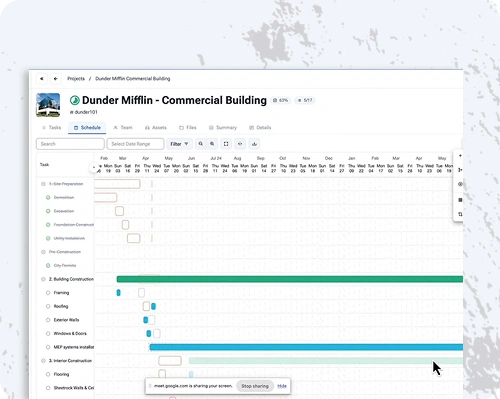The image size is (500, 399).
Task: Select the green Building Construction Gantt bar
Action: point(290,279)
